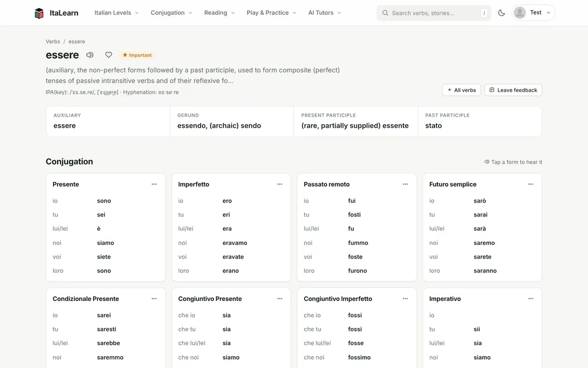
Task: Click Imperfetto form 'erano'
Action: pos(230,271)
